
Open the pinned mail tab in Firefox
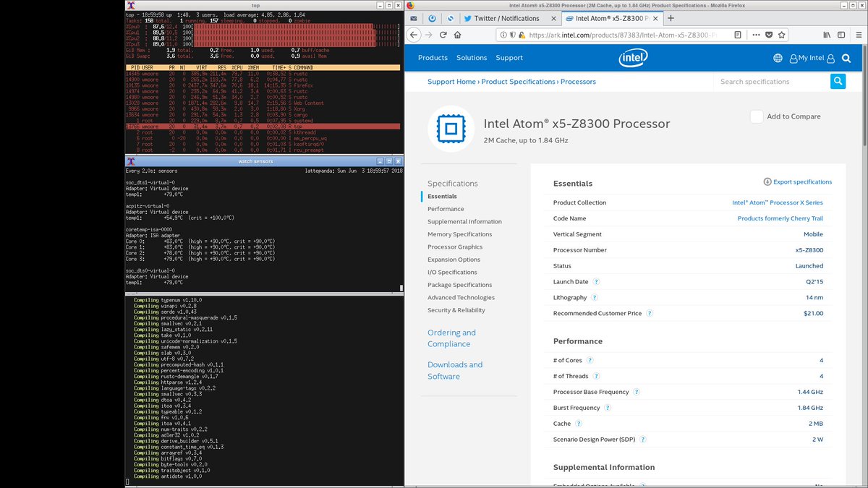click(x=413, y=18)
